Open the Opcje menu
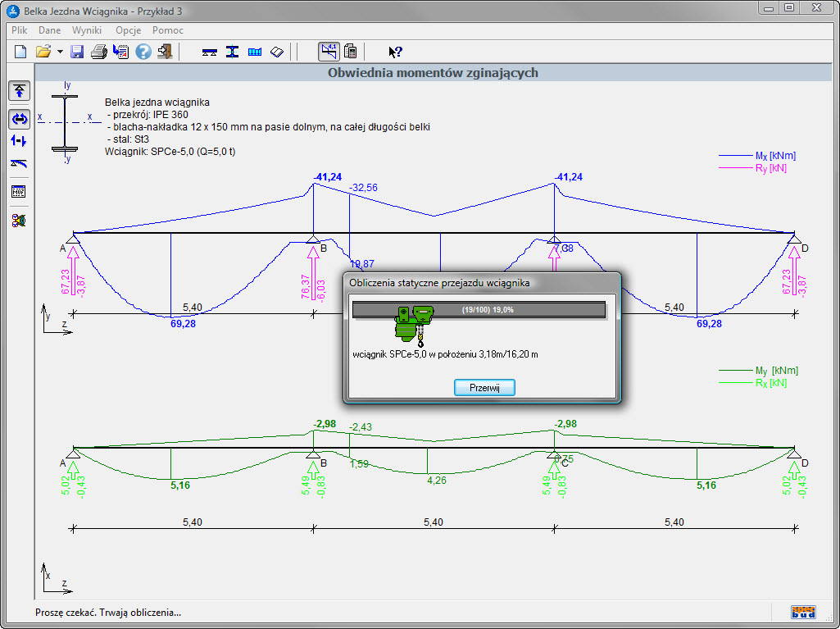 point(128,30)
